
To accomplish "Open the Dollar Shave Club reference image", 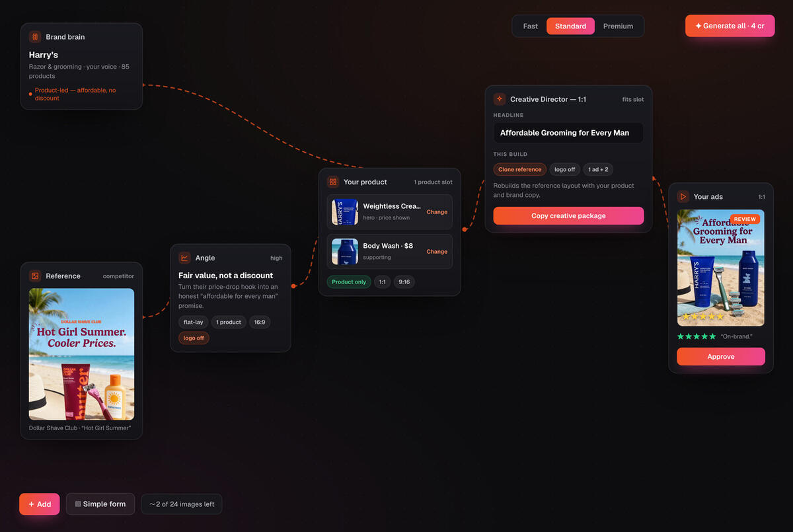I will pyautogui.click(x=81, y=354).
